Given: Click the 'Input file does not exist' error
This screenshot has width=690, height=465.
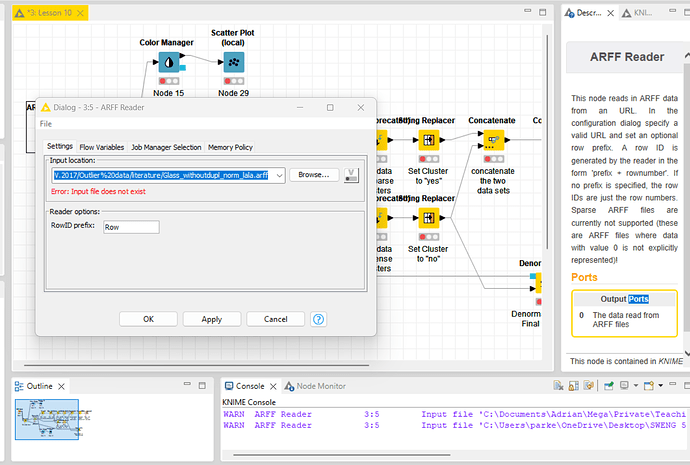Looking at the screenshot, I should click(x=98, y=191).
